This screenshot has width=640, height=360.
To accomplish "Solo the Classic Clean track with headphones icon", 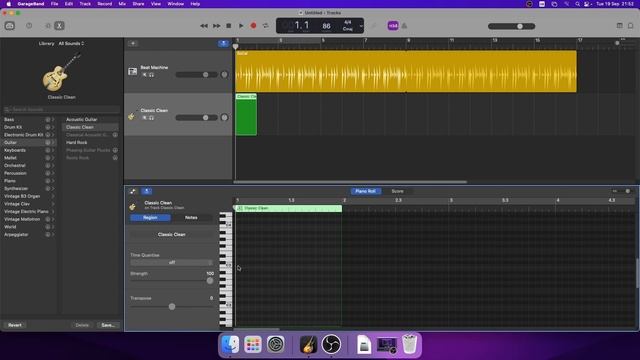I will tap(151, 118).
